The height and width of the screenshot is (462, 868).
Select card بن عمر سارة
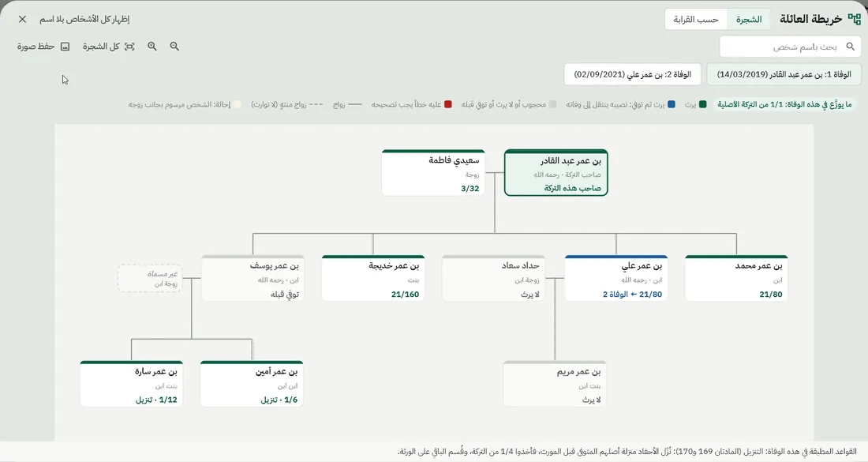(131, 384)
